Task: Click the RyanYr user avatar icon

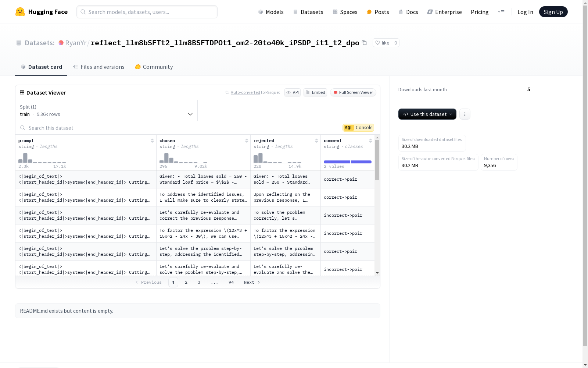Action: tap(61, 43)
